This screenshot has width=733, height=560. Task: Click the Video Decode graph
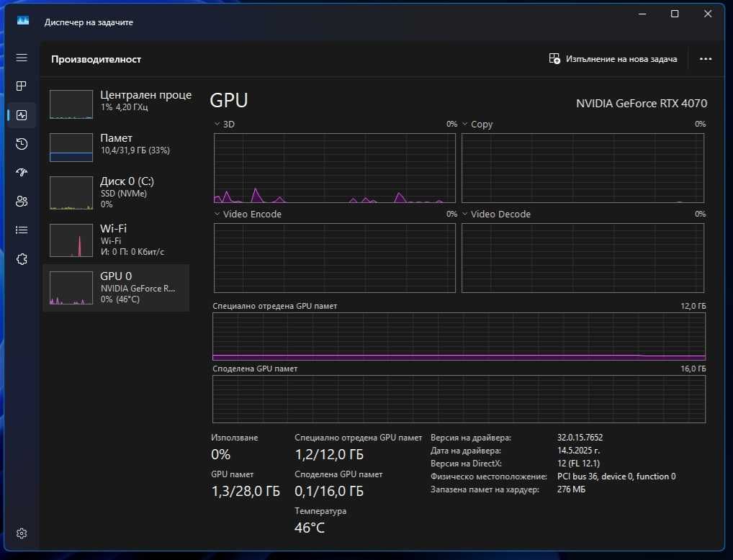(x=583, y=258)
